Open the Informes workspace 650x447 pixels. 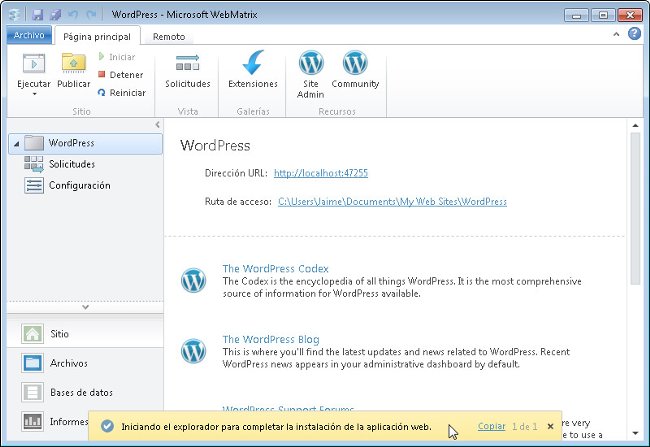click(55, 422)
